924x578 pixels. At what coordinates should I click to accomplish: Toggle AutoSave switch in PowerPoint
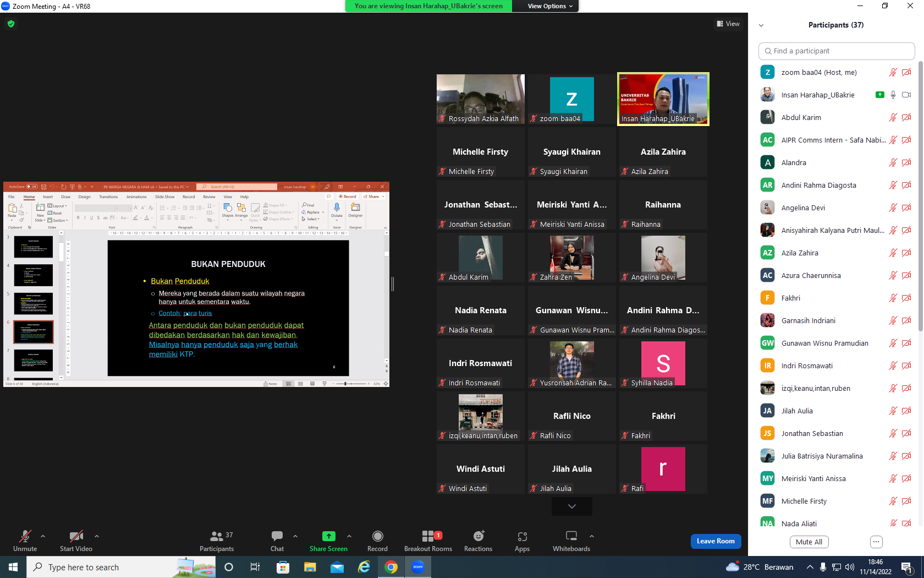(x=32, y=187)
